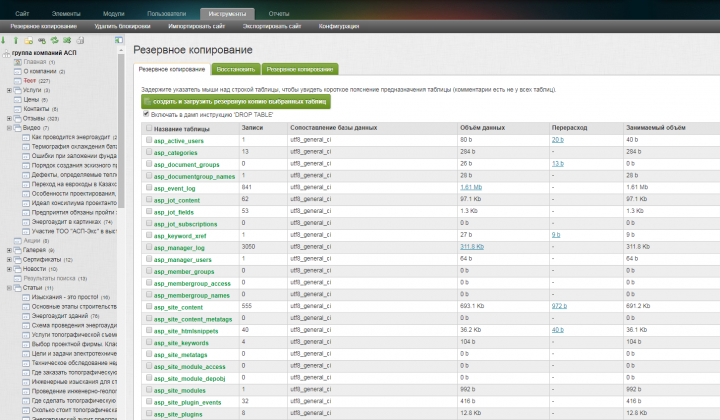Toggle the 'DROP TABLE' include in dump checkbox
The height and width of the screenshot is (420, 720).
[x=146, y=114]
